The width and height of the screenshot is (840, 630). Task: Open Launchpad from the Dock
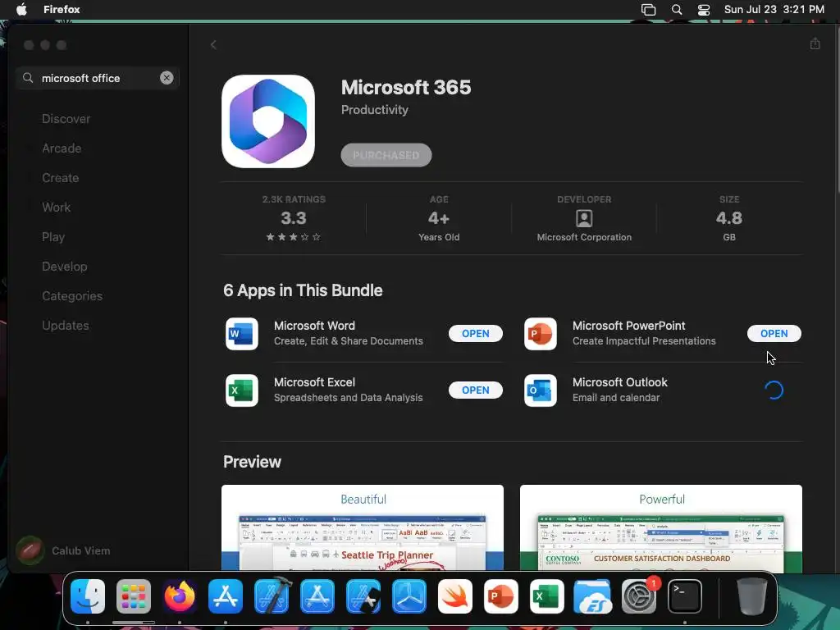click(x=134, y=596)
